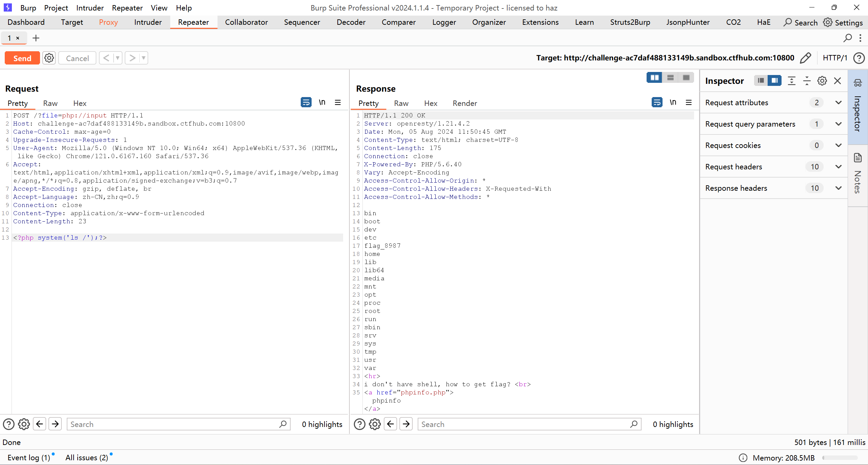Switch Request view to Hex
Image resolution: width=868 pixels, height=465 pixels.
80,103
